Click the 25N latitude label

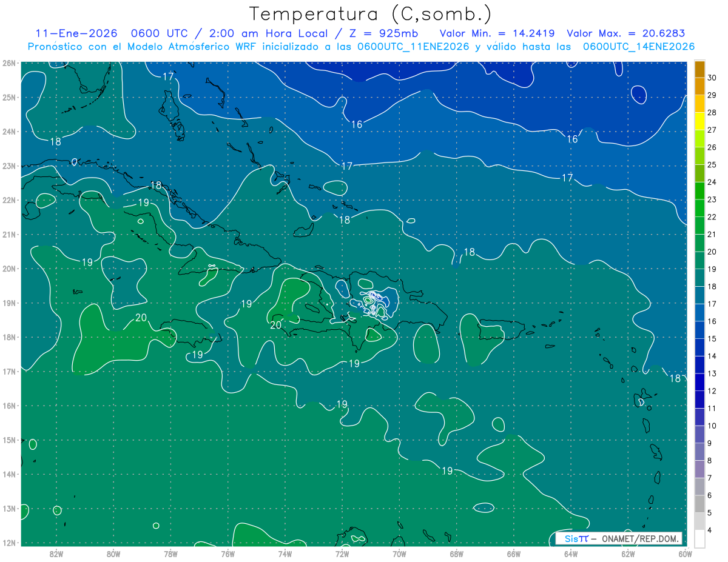click(x=9, y=97)
